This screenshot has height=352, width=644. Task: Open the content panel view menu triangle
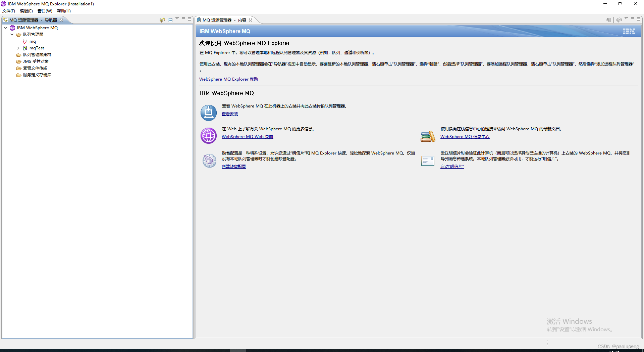[626, 18]
